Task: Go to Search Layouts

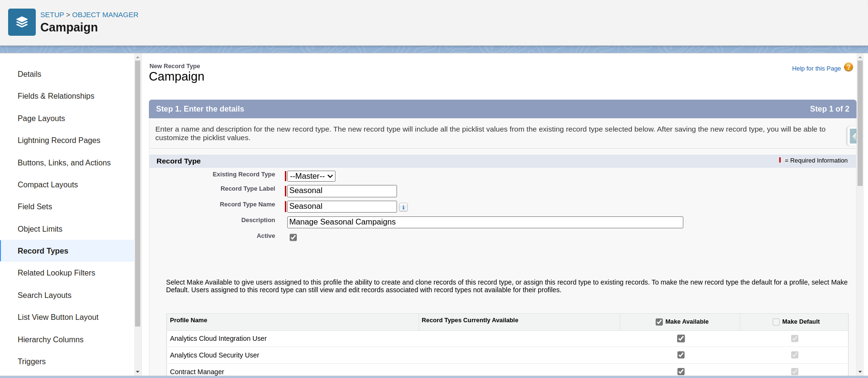Action: [44, 295]
